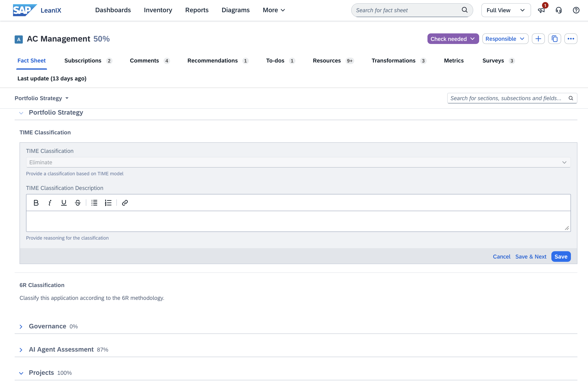Open the Responsible dropdown
The width and height of the screenshot is (588, 386).
click(x=505, y=39)
